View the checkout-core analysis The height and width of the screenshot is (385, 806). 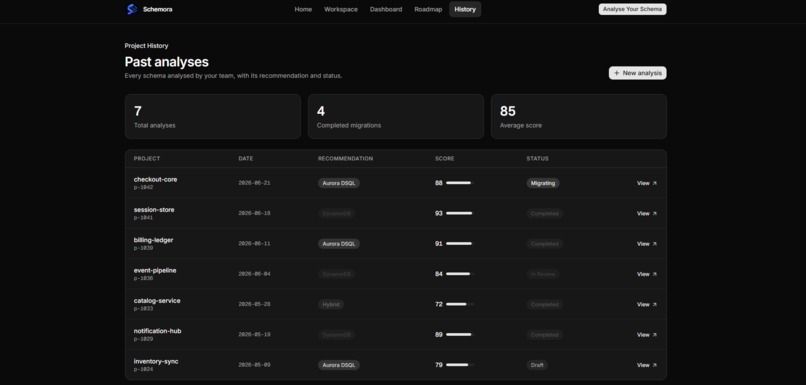point(647,183)
